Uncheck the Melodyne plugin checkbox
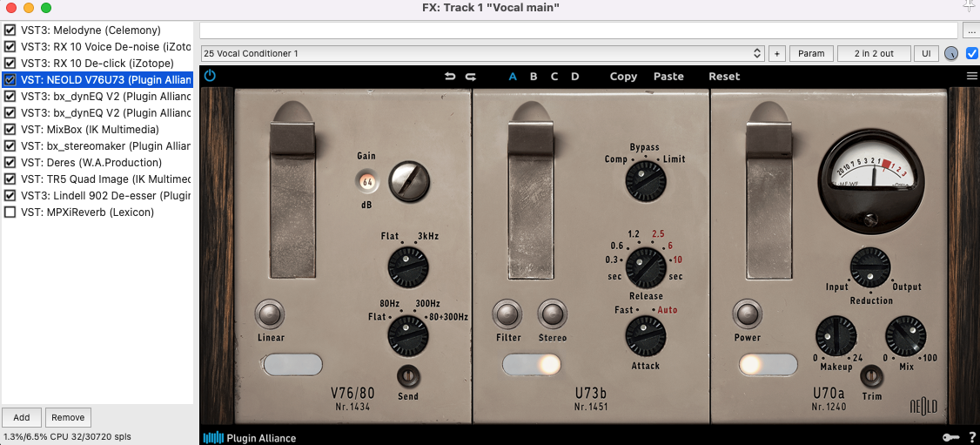980x445 pixels. pos(10,30)
